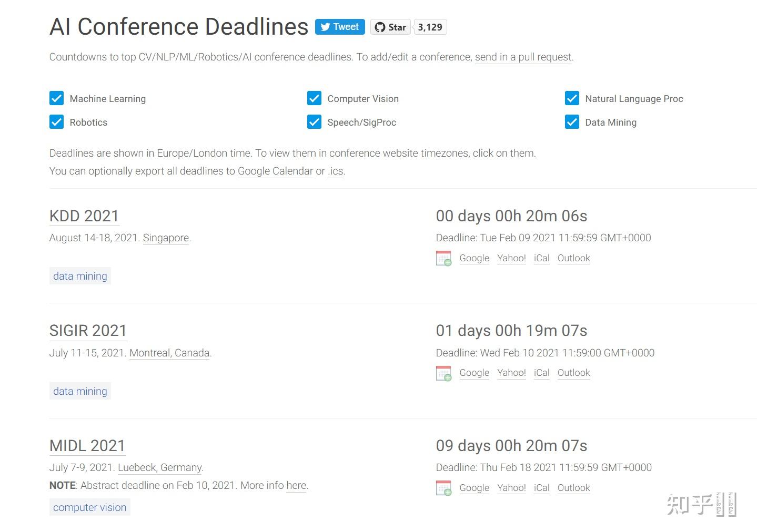Click the MIDL 2021 add-to-calendar icon

(x=443, y=488)
